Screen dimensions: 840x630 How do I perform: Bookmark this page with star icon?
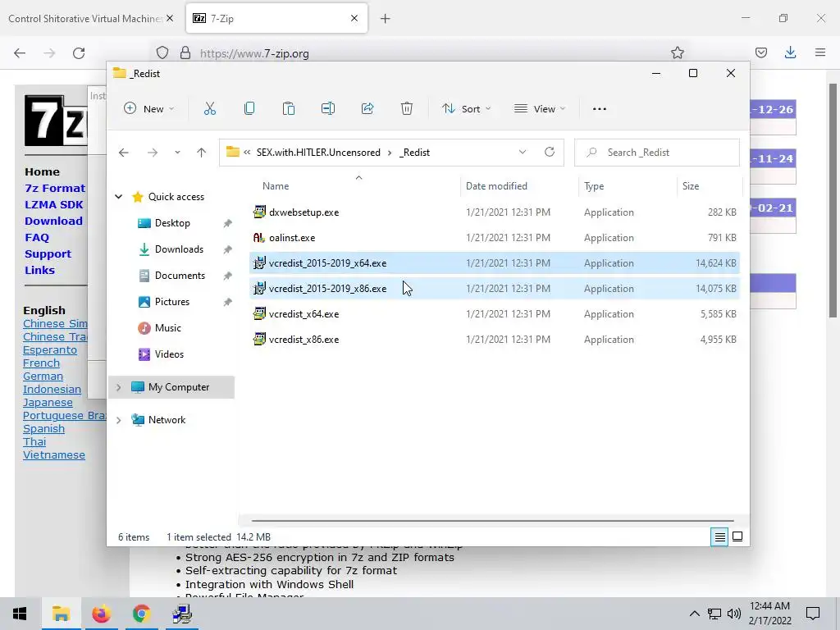pos(678,52)
